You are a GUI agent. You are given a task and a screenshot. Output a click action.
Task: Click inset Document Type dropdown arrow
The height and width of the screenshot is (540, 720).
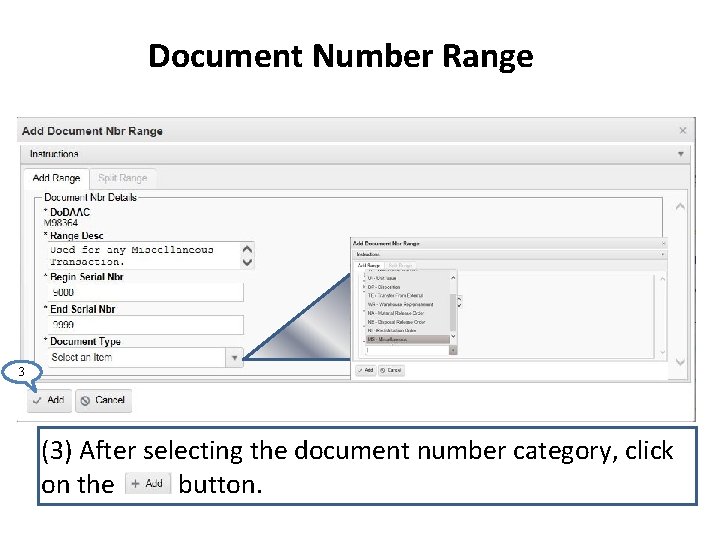tap(453, 350)
